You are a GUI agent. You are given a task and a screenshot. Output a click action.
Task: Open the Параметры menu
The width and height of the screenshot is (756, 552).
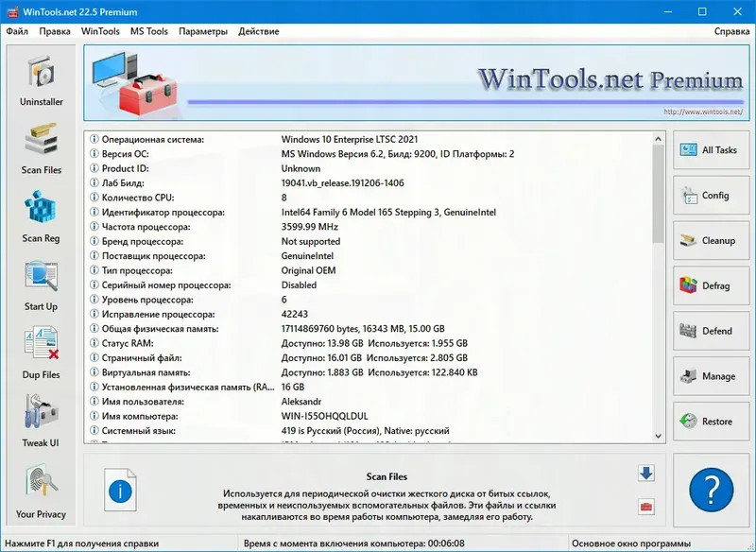(202, 31)
